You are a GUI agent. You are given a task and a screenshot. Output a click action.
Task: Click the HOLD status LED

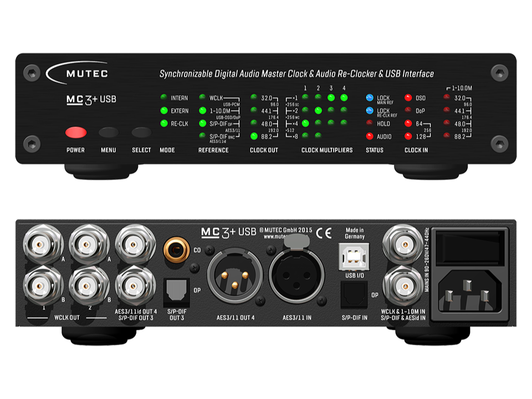pos(370,123)
